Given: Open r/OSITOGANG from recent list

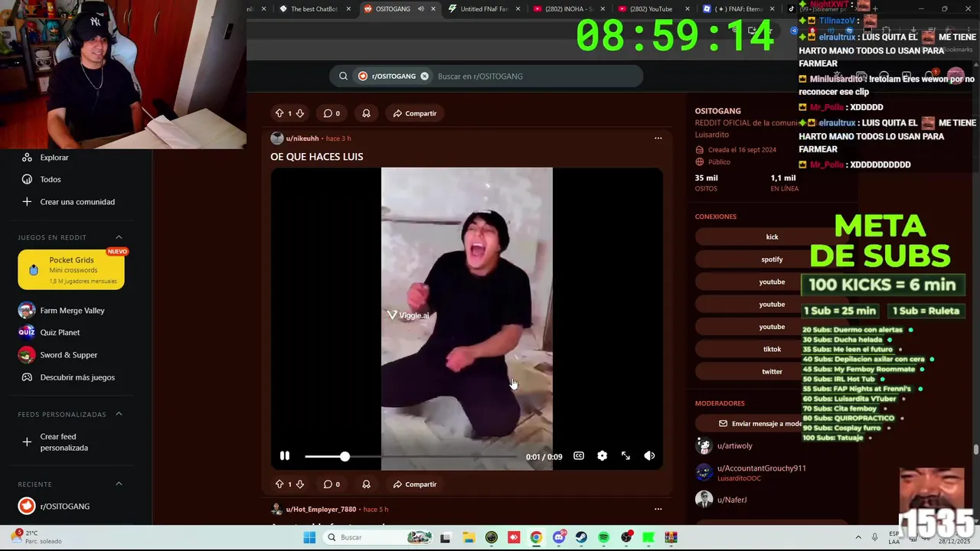Looking at the screenshot, I should (65, 507).
